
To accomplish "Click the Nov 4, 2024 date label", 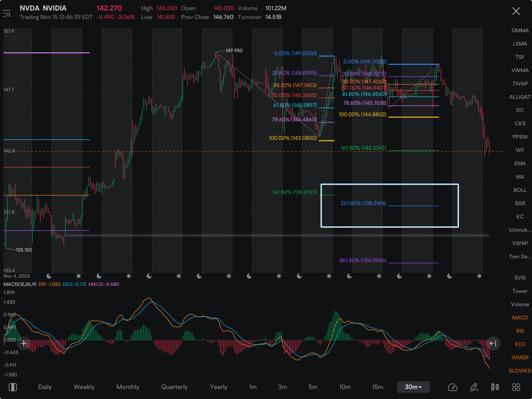I will pos(17,276).
